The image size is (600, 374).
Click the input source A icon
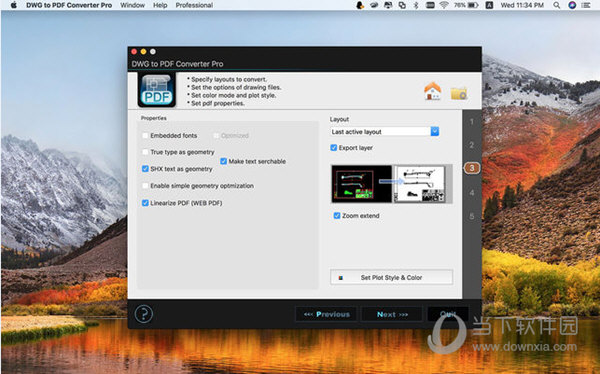[489, 5]
